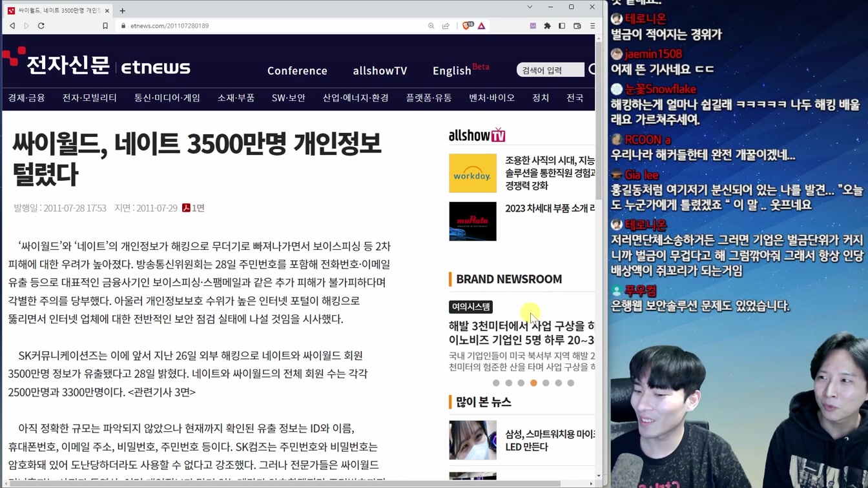Select the third Brand Newsroom carousel dot
The image size is (868, 488).
(521, 383)
